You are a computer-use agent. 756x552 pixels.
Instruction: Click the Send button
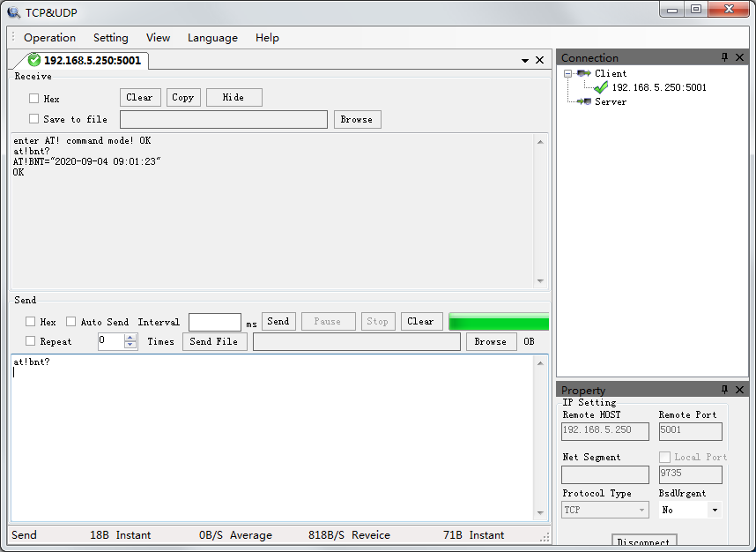pyautogui.click(x=278, y=322)
